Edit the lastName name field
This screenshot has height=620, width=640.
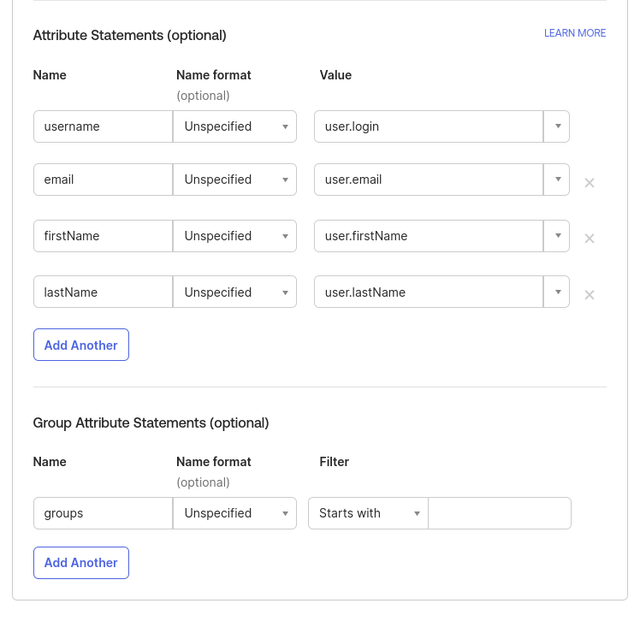103,292
